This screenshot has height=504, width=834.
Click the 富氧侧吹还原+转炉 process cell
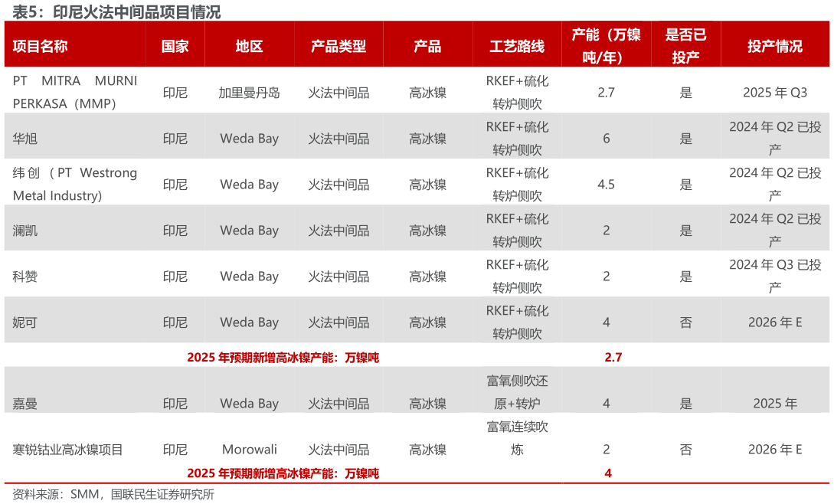[x=517, y=392]
